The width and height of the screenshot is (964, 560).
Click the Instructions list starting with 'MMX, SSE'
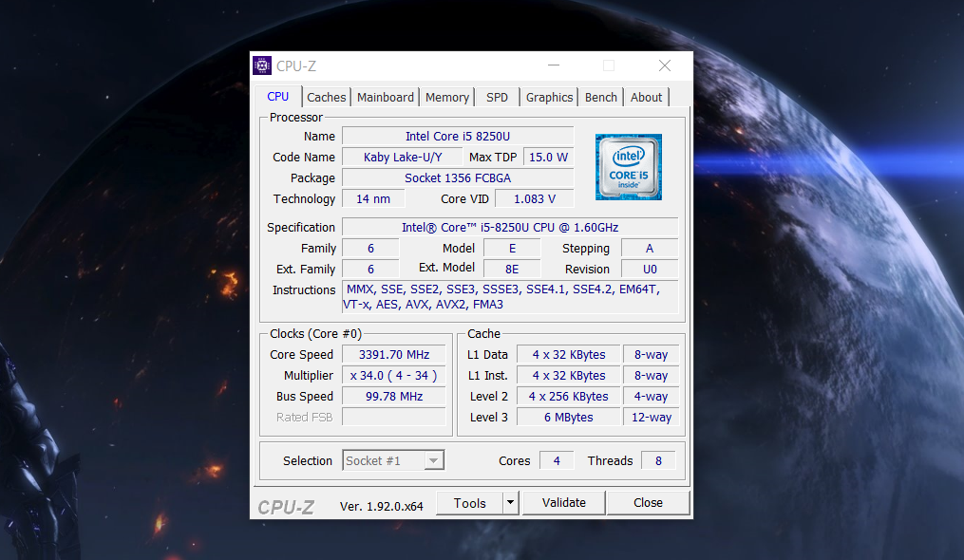coord(510,297)
